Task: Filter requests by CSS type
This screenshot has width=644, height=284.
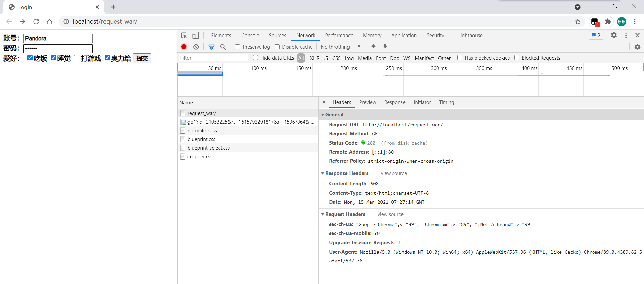Action: (336, 58)
